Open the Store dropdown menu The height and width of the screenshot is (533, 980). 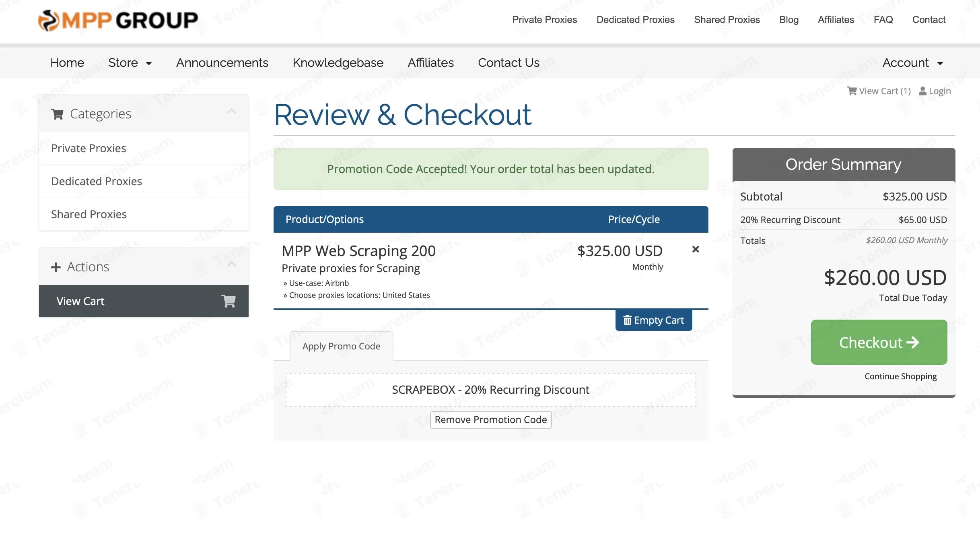(x=130, y=63)
